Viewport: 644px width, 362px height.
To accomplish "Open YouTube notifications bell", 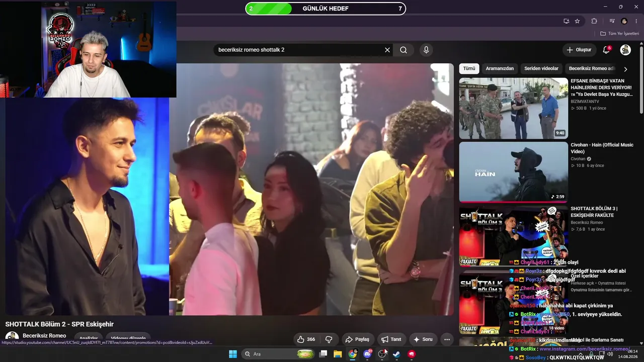I will pos(606,50).
